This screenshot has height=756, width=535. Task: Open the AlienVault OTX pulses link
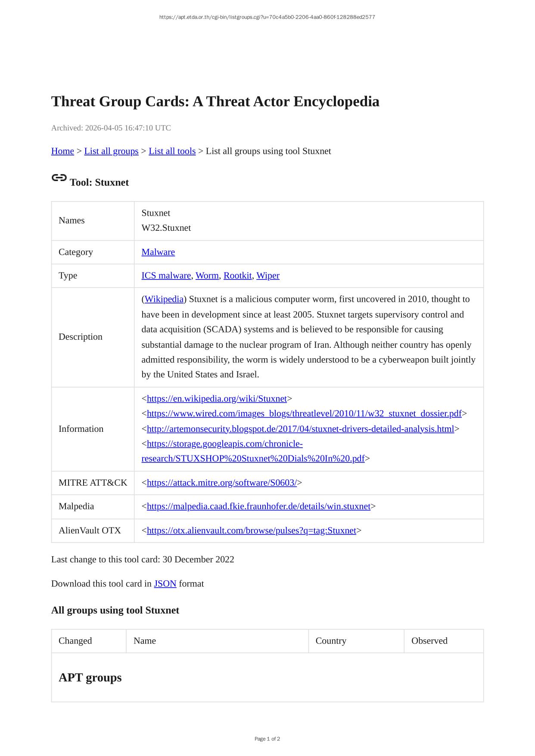click(251, 531)
